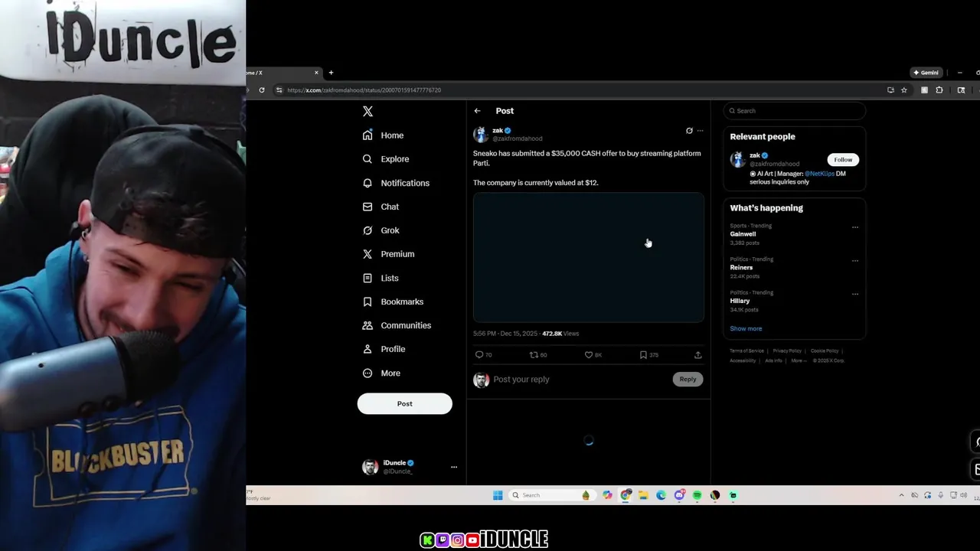Image resolution: width=980 pixels, height=551 pixels.
Task: Click the X Search box
Action: click(795, 111)
